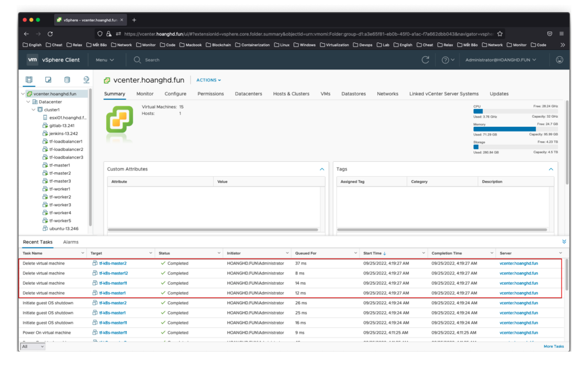Switch to the Alarms tab
The image size is (588, 376).
(x=71, y=242)
